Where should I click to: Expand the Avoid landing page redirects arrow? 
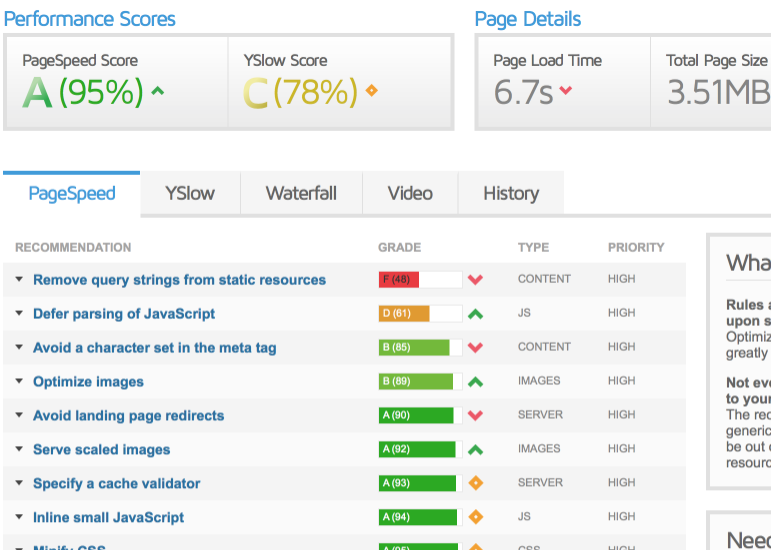pyautogui.click(x=19, y=415)
